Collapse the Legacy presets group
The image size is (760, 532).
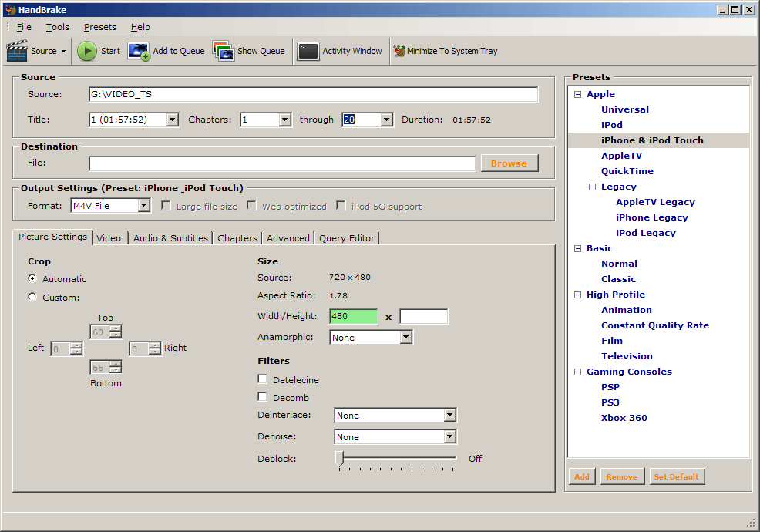pos(592,187)
